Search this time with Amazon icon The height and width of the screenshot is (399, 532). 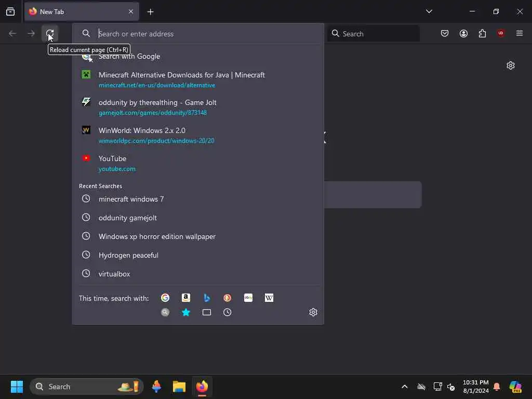click(186, 298)
